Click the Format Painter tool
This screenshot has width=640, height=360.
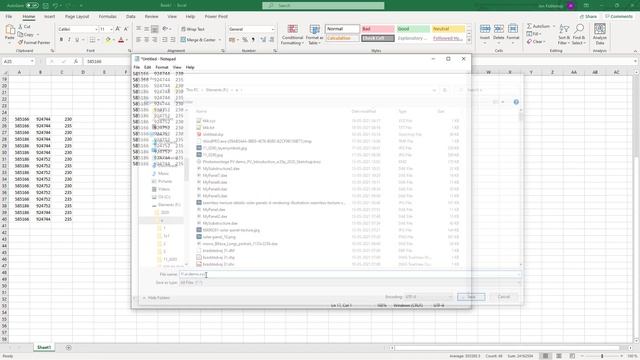point(34,42)
